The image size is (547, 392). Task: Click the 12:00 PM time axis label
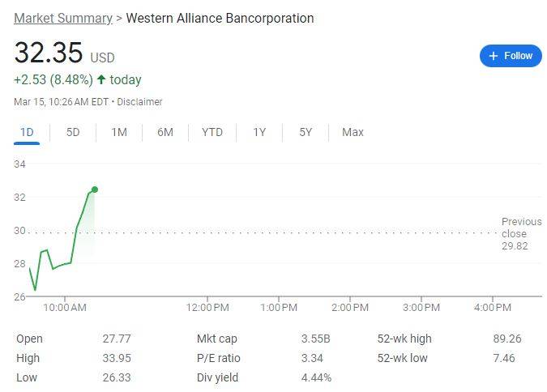click(x=207, y=308)
